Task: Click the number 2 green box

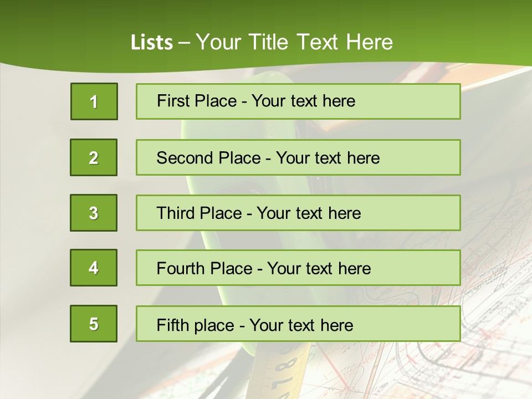Action: [94, 157]
